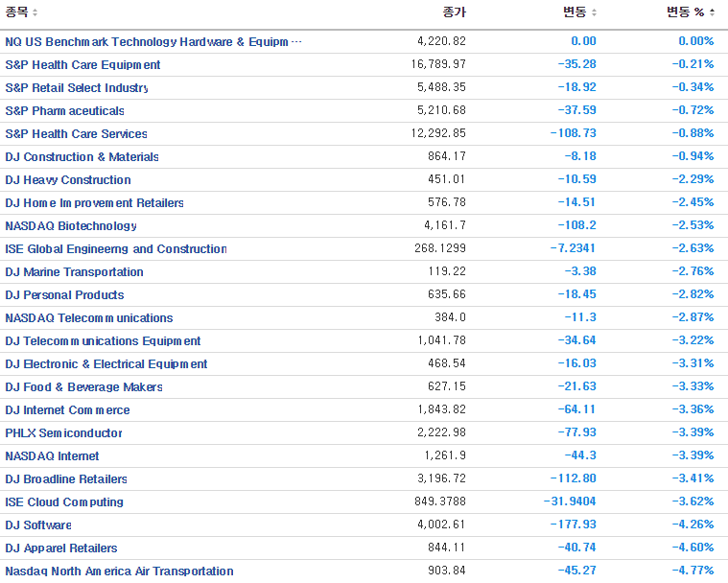The width and height of the screenshot is (728, 583).
Task: Open DJ Heavy Construction link
Action: [x=68, y=179]
